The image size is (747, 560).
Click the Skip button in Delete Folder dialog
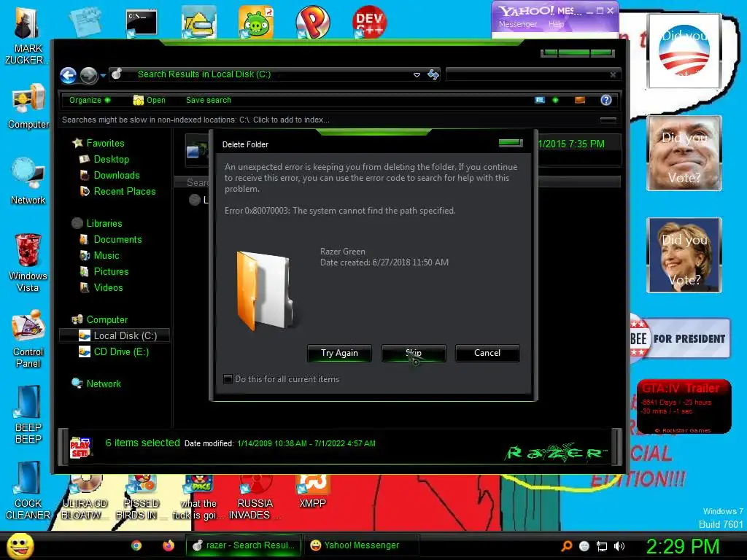pos(414,353)
